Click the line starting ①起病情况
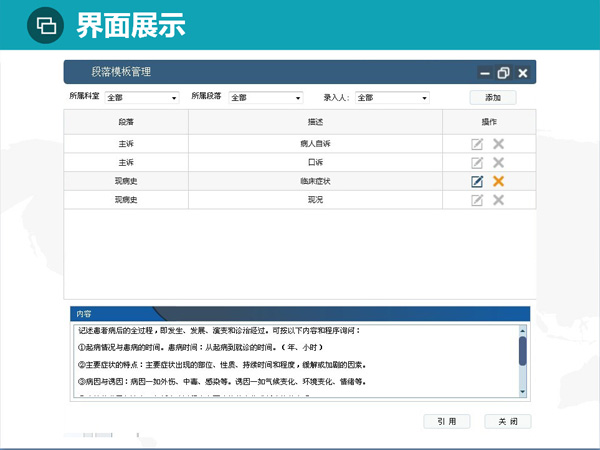The width and height of the screenshot is (600, 450). click(x=200, y=347)
